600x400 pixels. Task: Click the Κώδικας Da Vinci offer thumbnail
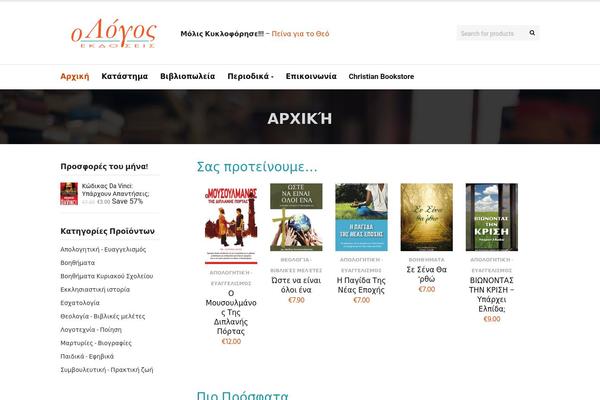[x=69, y=194]
